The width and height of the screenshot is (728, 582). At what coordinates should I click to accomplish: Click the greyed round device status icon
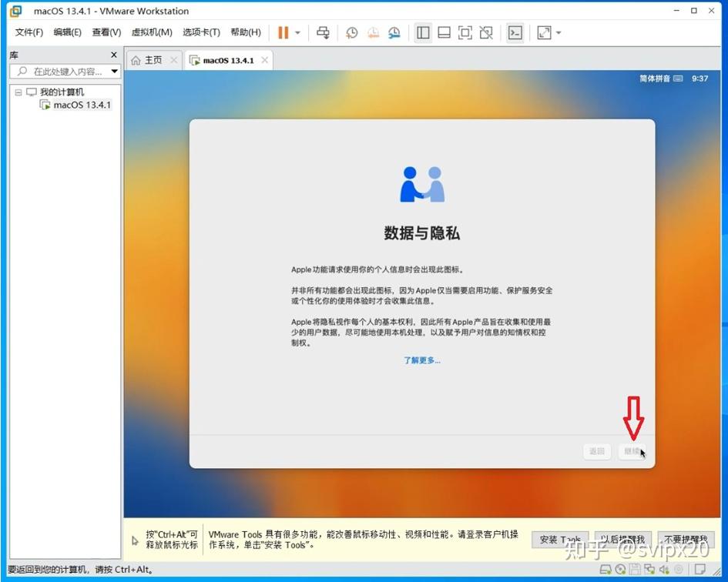pyautogui.click(x=679, y=570)
